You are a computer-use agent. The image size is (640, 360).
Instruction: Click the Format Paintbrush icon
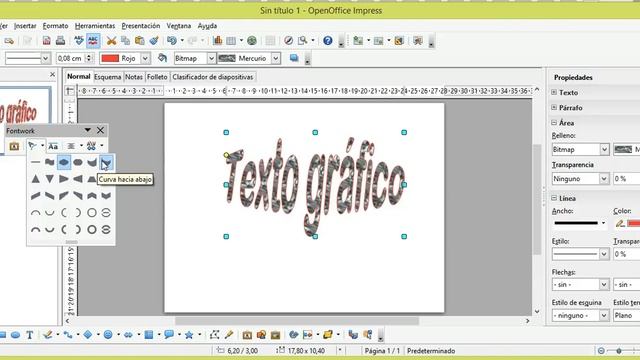[x=154, y=41]
